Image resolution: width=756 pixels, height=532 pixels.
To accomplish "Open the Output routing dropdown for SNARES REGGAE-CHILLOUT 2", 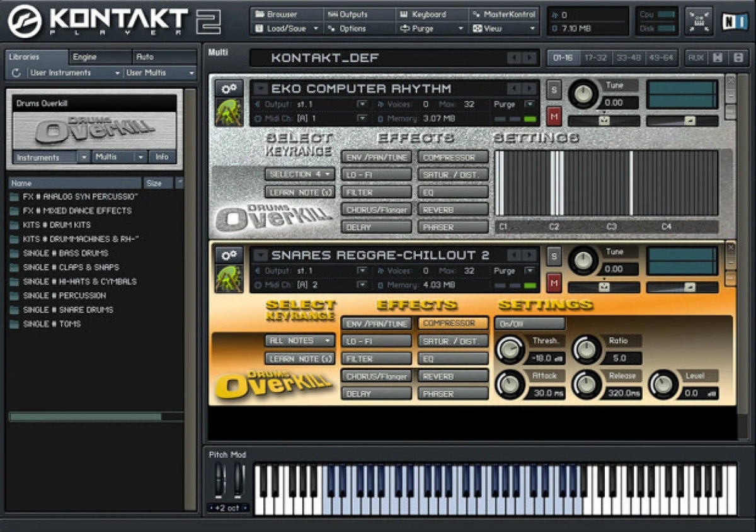I will 362,271.
